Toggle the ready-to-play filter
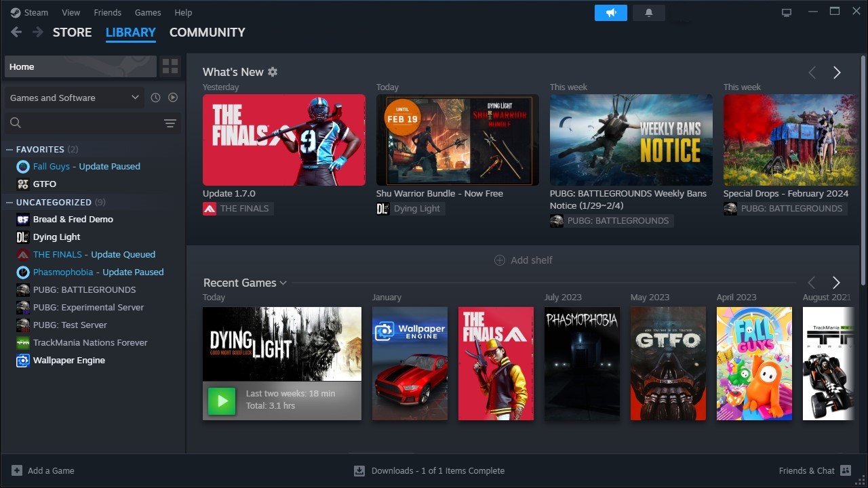 click(x=173, y=98)
